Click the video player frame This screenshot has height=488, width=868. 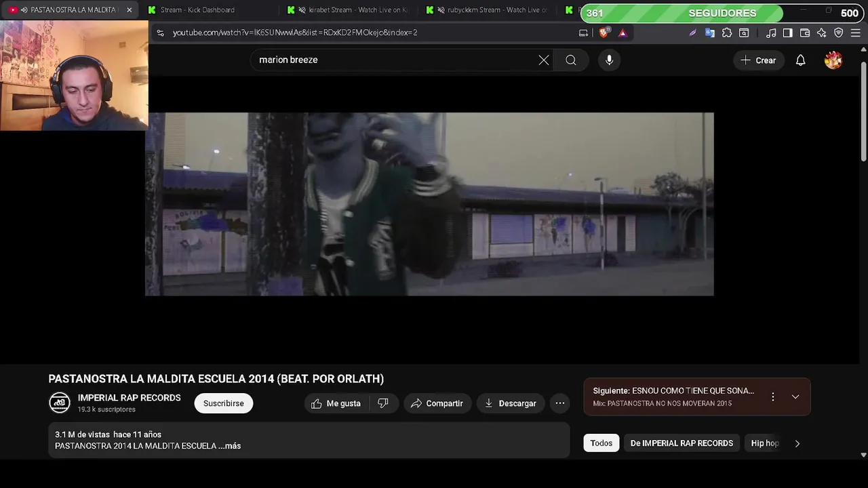[x=429, y=204]
